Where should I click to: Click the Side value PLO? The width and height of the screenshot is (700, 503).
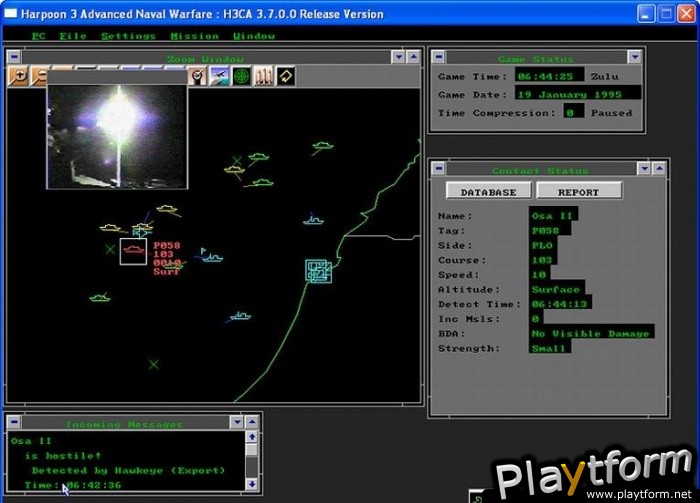coord(543,245)
